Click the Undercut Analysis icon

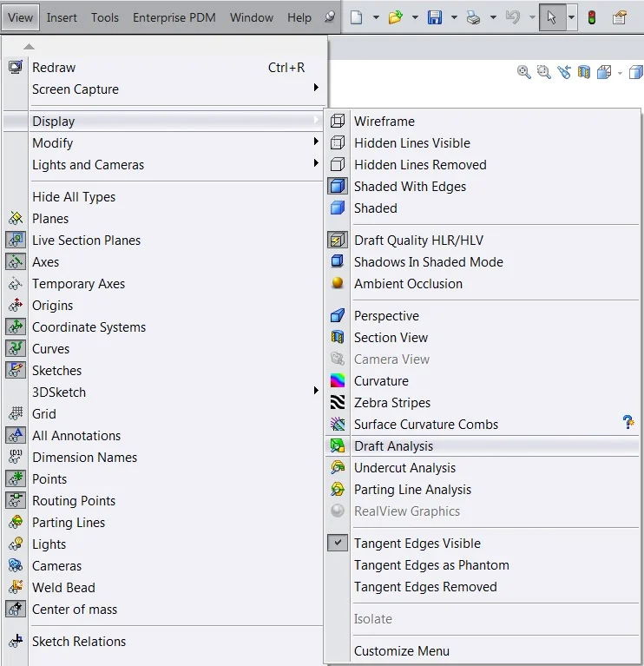(338, 468)
